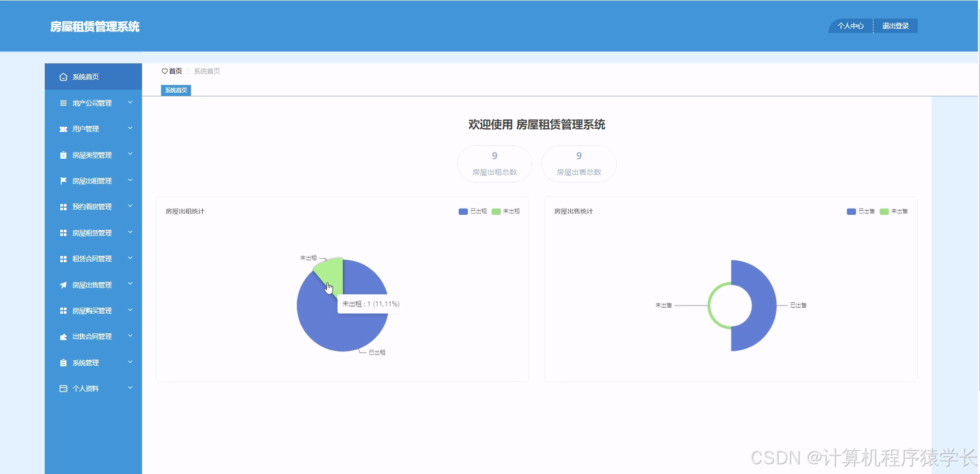Select the 系统首页 page tab
Screen dimensions: 980x474
[176, 90]
